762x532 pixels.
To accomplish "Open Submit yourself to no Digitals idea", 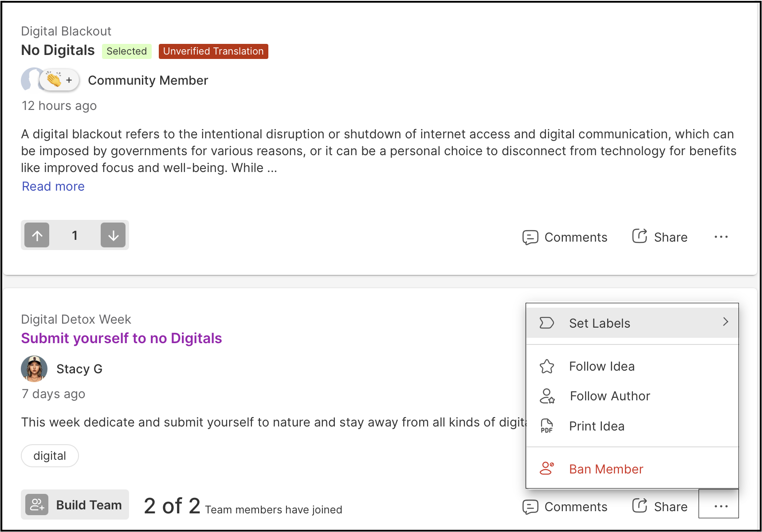I will pyautogui.click(x=122, y=338).
